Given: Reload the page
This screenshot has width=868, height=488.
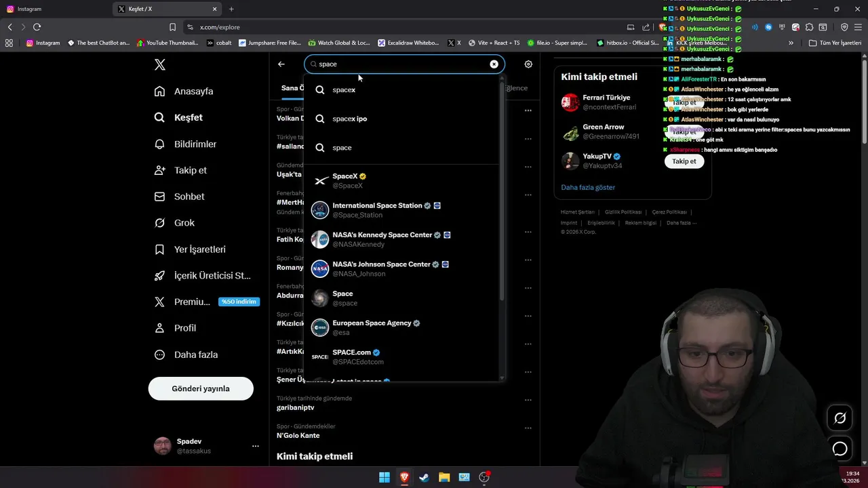Looking at the screenshot, I should [37, 27].
